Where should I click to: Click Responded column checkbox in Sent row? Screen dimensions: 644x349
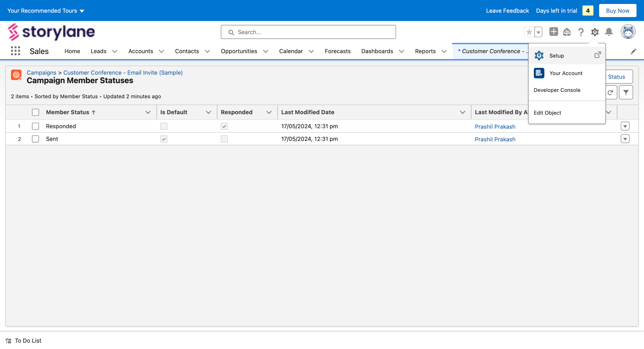tap(224, 139)
